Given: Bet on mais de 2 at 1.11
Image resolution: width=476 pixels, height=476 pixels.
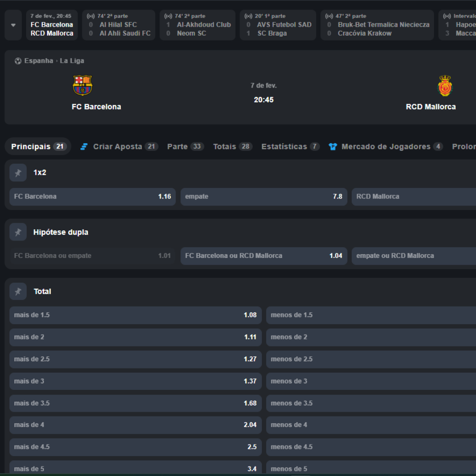Looking at the screenshot, I should (135, 337).
